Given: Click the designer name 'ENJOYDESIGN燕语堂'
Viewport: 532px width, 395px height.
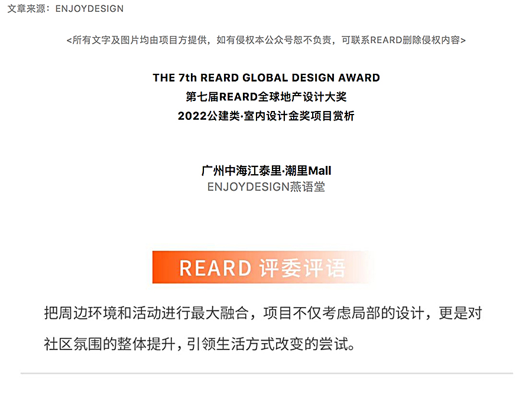Looking at the screenshot, I should [x=266, y=187].
